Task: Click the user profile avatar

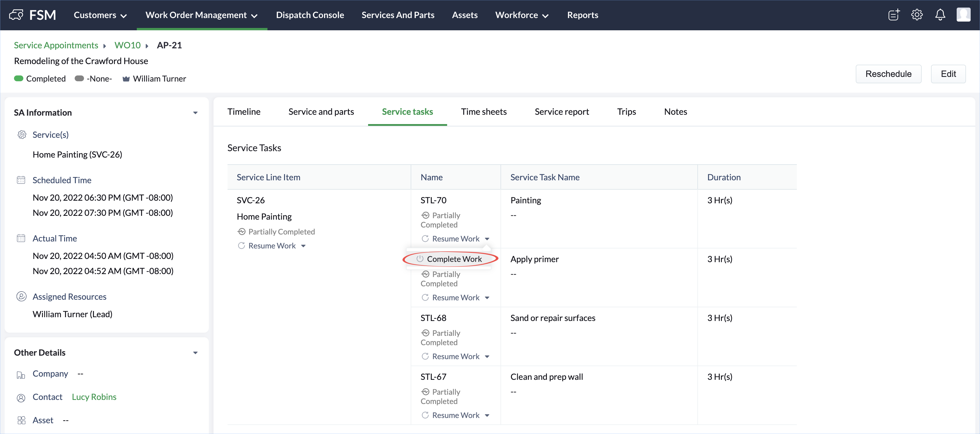Action: click(963, 15)
